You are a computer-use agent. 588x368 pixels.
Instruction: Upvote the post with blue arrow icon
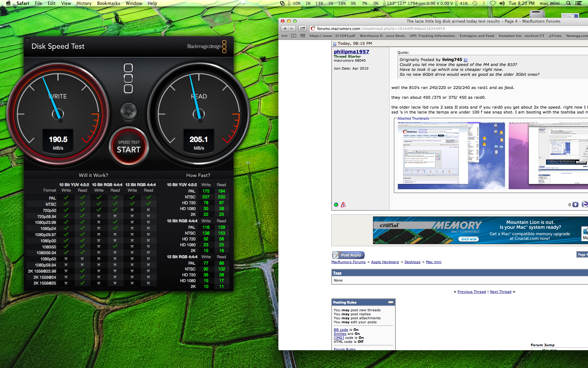click(575, 205)
